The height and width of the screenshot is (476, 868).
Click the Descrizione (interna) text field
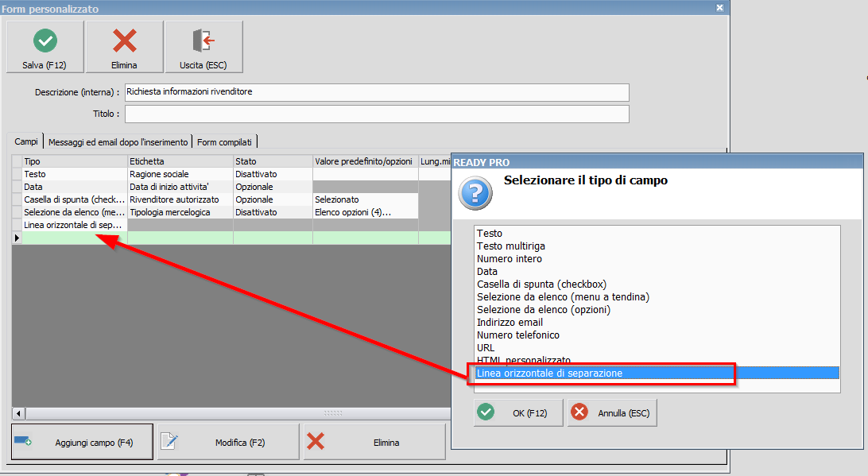click(377, 92)
